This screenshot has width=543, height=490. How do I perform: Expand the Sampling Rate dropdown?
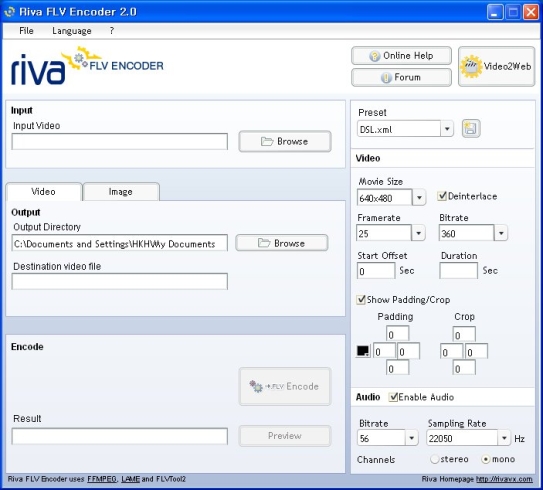coord(504,438)
